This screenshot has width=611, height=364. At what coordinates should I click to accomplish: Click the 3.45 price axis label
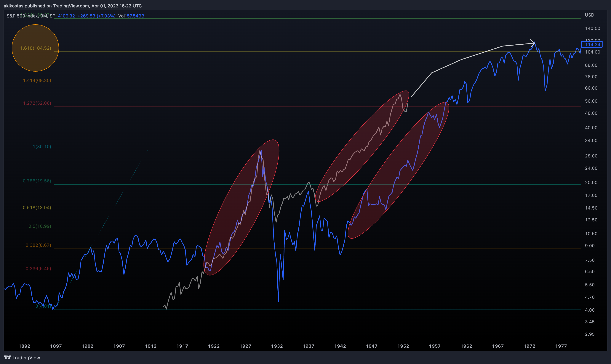coord(590,322)
